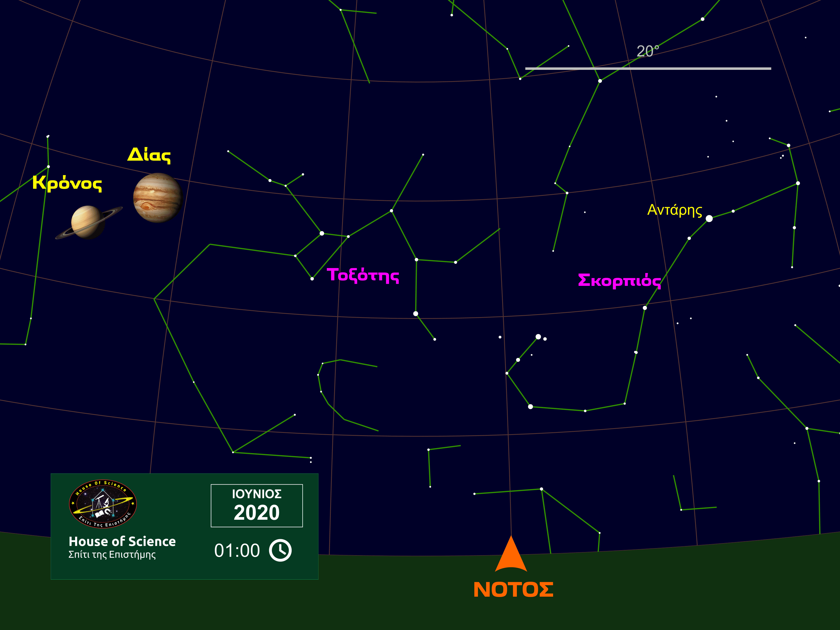
Task: Click the House of Science title text
Action: 122,541
